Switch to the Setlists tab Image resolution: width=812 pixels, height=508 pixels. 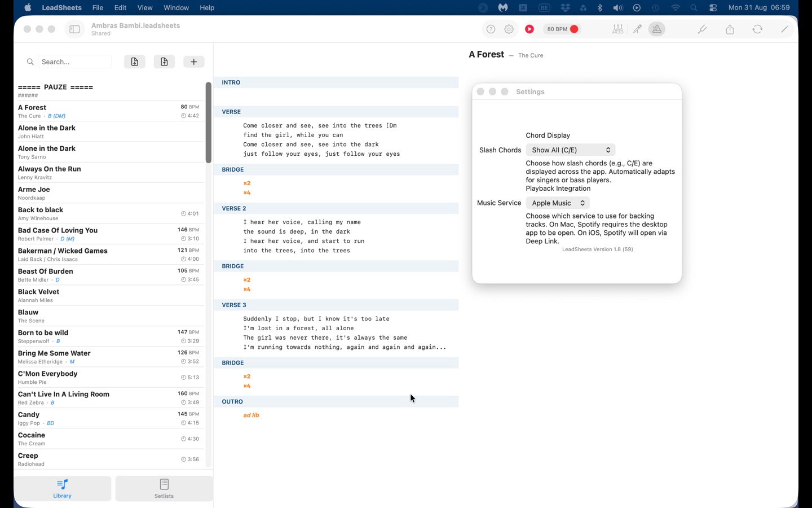point(164,489)
